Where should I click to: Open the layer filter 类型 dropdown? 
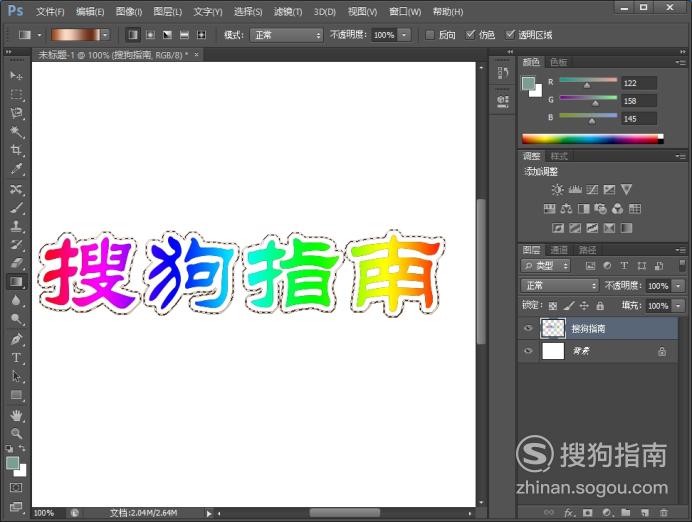click(545, 266)
